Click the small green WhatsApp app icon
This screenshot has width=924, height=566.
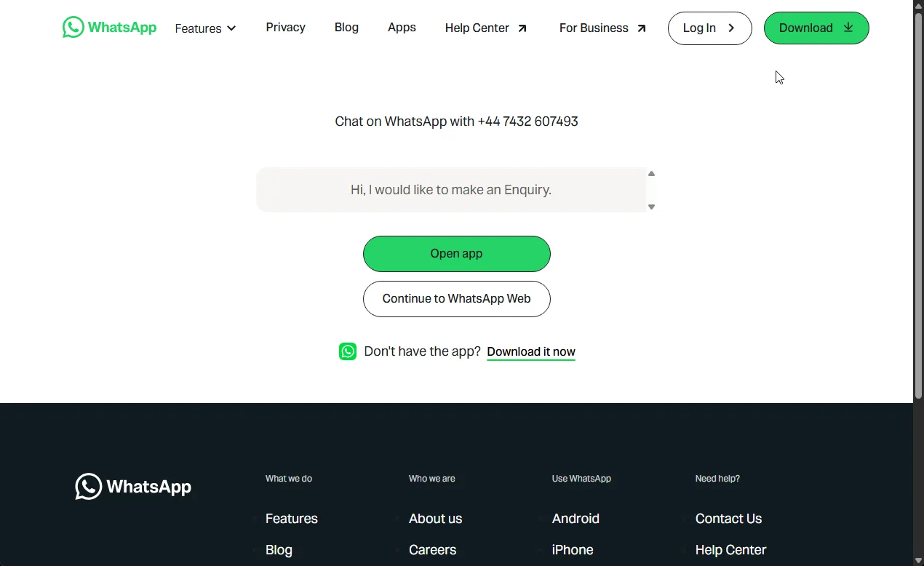(348, 351)
